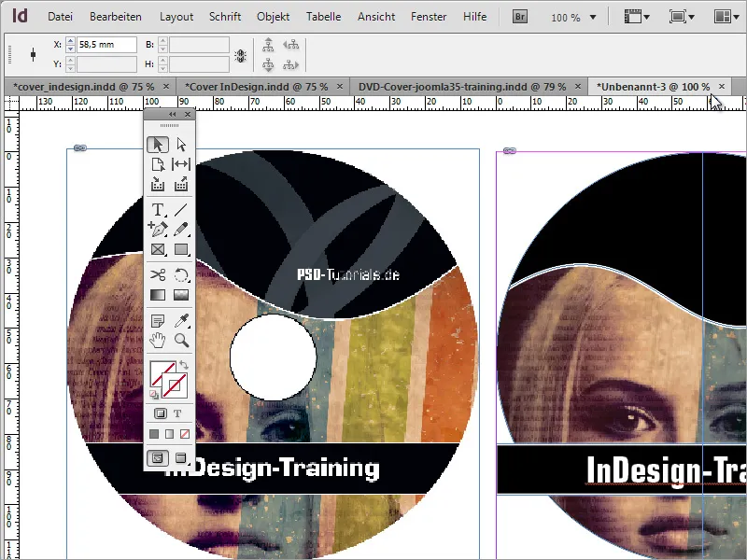This screenshot has width=747, height=560.
Task: Click the select previous object icon
Action: click(x=290, y=45)
